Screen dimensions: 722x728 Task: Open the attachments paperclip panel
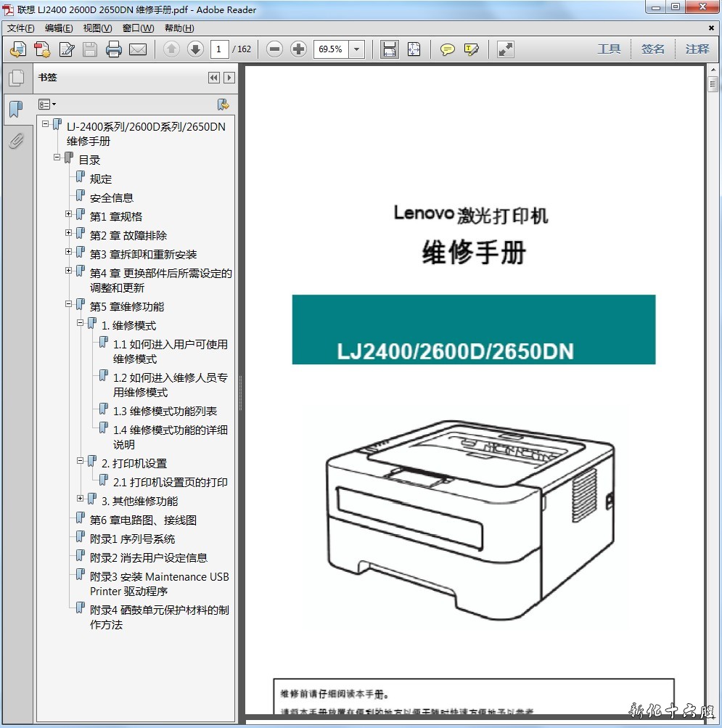[16, 141]
